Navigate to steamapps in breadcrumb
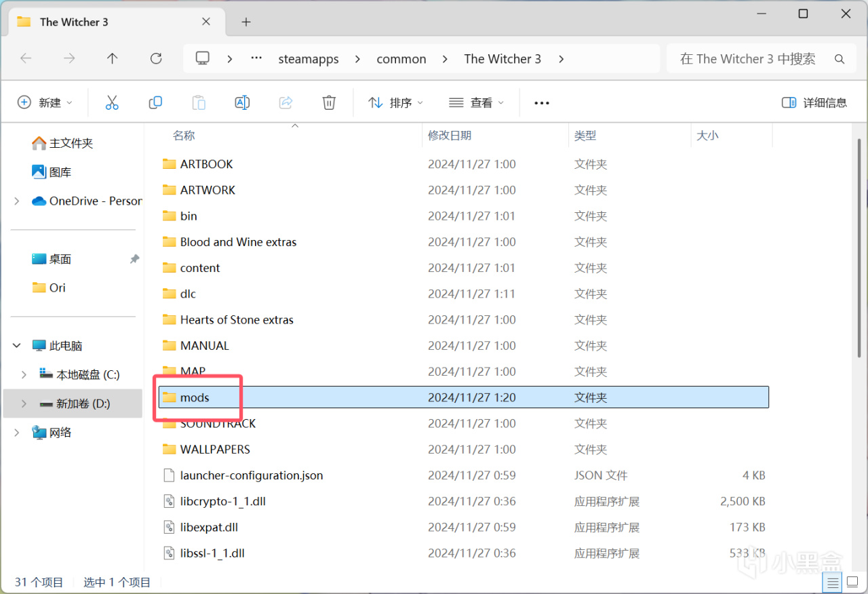 309,59
